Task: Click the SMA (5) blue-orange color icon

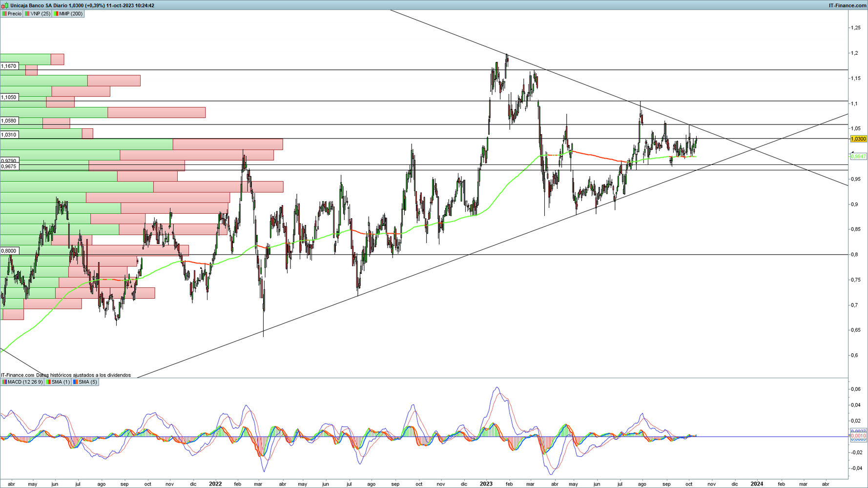Action: 76,382
